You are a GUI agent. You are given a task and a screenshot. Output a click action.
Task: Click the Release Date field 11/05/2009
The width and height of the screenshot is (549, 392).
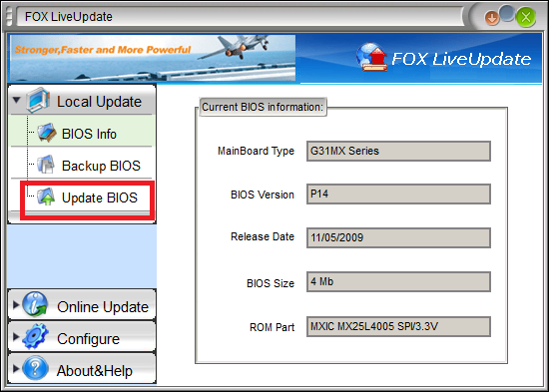(398, 238)
